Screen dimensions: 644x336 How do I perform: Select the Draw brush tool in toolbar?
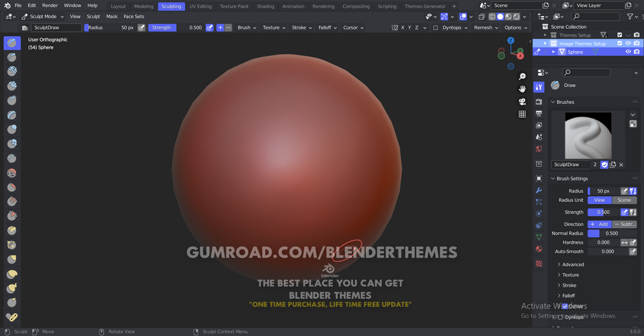click(x=12, y=43)
